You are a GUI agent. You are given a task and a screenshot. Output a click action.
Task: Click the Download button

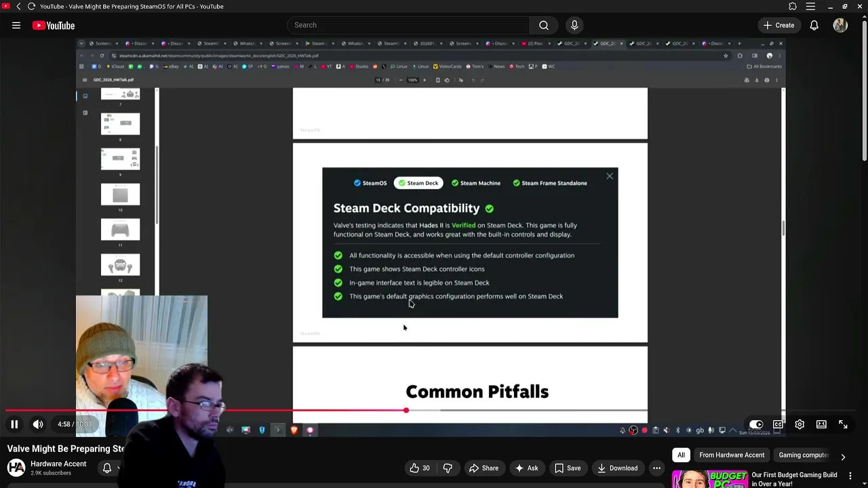pos(617,468)
